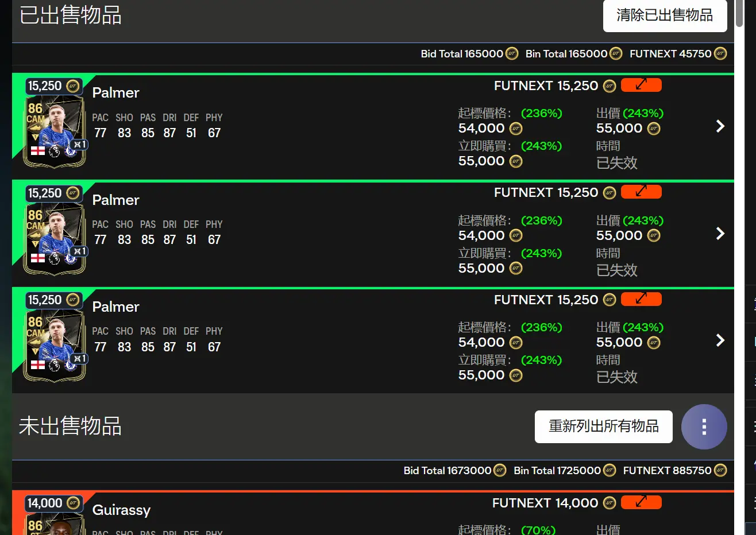This screenshot has height=535, width=756.
Task: Open the three-dot more options button
Action: click(x=704, y=427)
